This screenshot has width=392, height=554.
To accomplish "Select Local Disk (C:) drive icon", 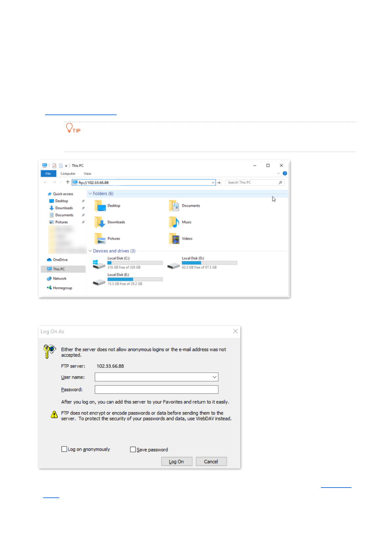I will (99, 264).
